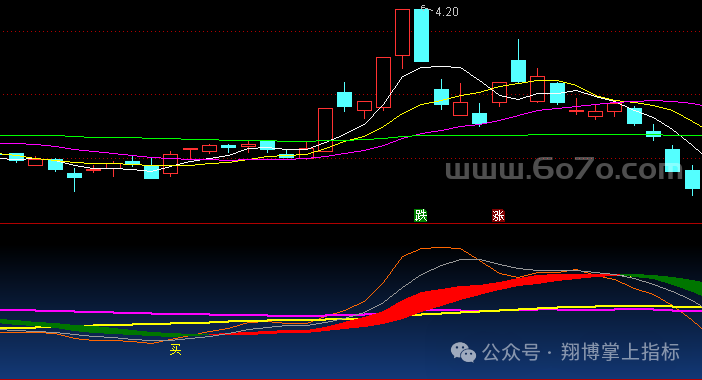Click the red filled band in the indicator panel
The height and width of the screenshot is (380, 702).
coord(448,298)
